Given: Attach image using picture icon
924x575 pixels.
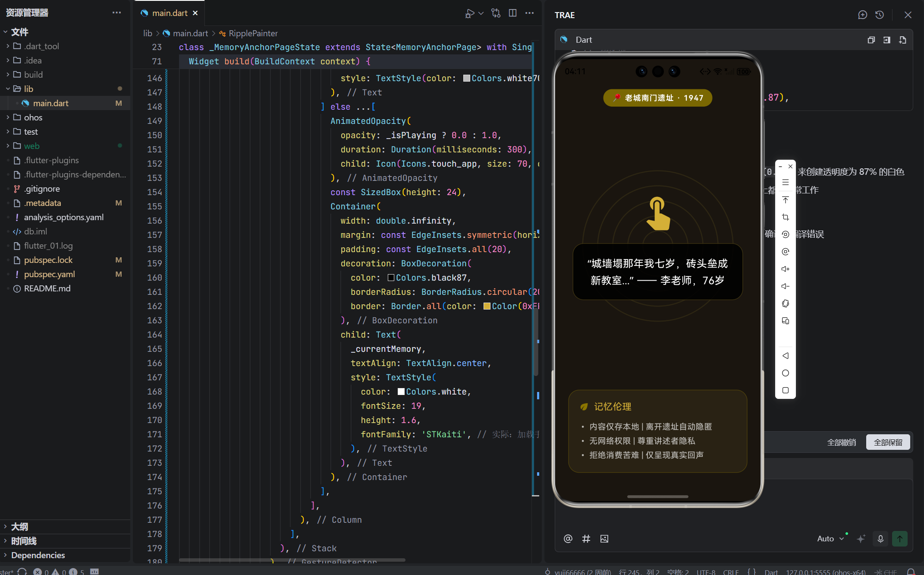Looking at the screenshot, I should pyautogui.click(x=604, y=538).
